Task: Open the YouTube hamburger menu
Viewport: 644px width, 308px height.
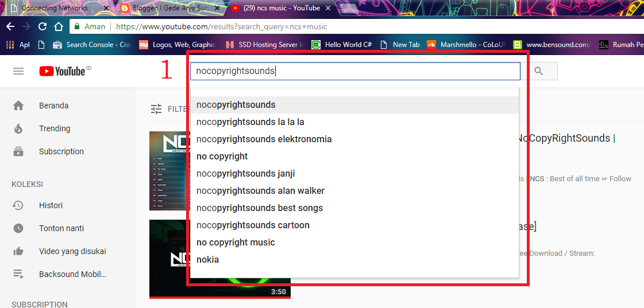Action: [18, 71]
